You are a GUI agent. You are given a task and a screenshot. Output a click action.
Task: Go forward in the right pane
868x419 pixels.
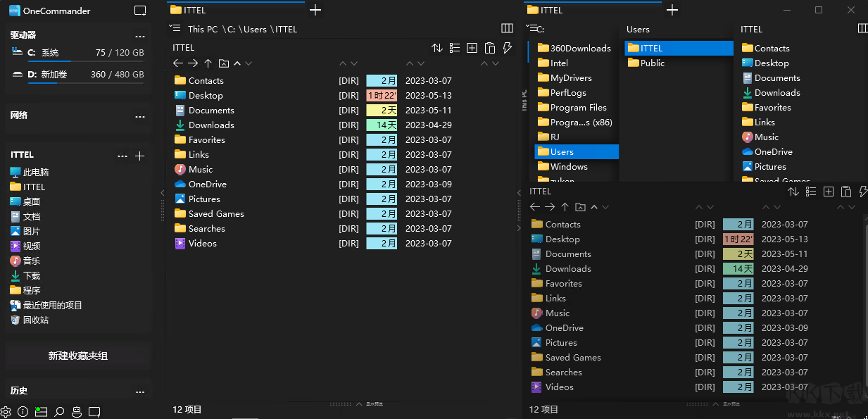550,207
